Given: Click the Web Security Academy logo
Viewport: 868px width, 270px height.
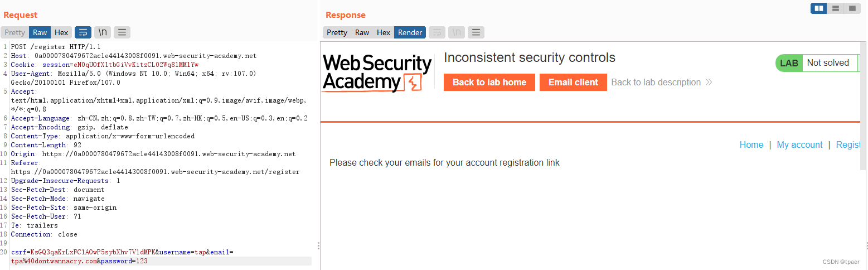Looking at the screenshot, I should click(x=377, y=73).
